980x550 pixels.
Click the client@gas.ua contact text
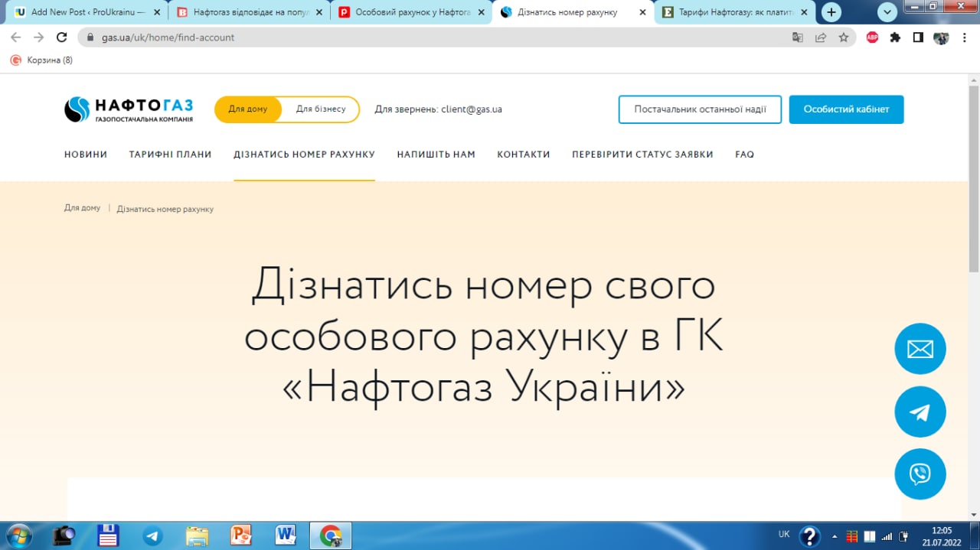471,109
